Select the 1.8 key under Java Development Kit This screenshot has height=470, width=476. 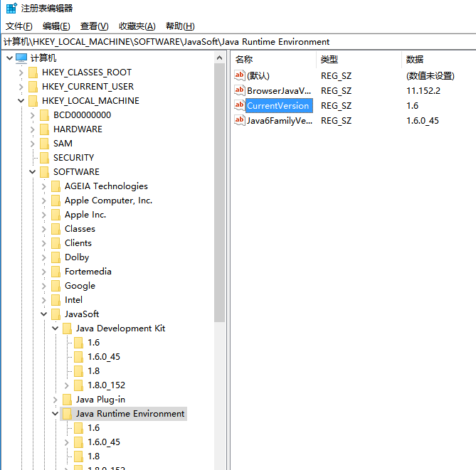93,371
